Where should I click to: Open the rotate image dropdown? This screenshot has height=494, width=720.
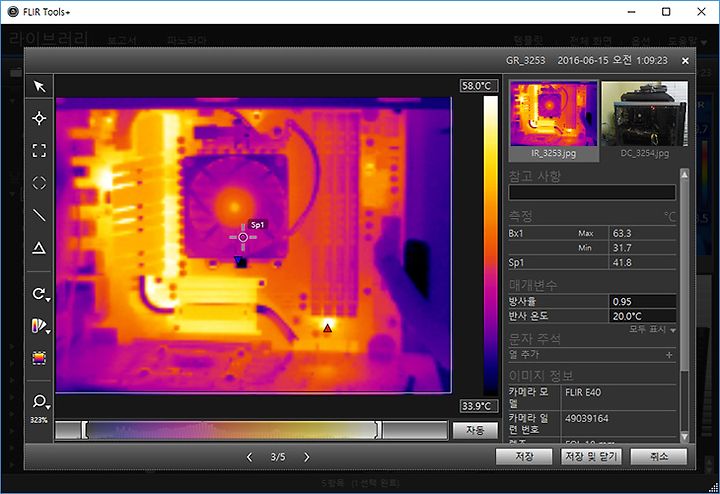[40, 294]
